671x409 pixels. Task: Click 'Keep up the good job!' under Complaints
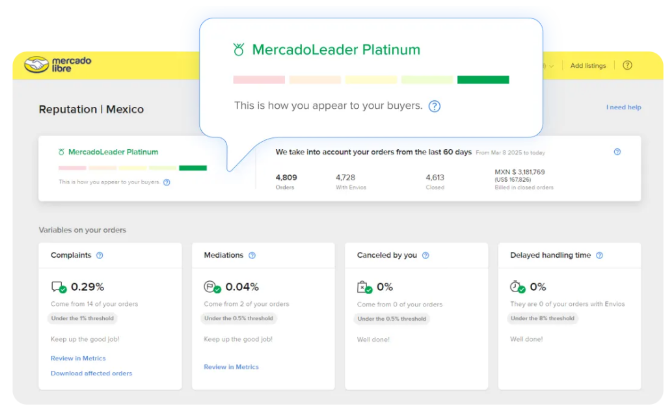[x=85, y=339]
